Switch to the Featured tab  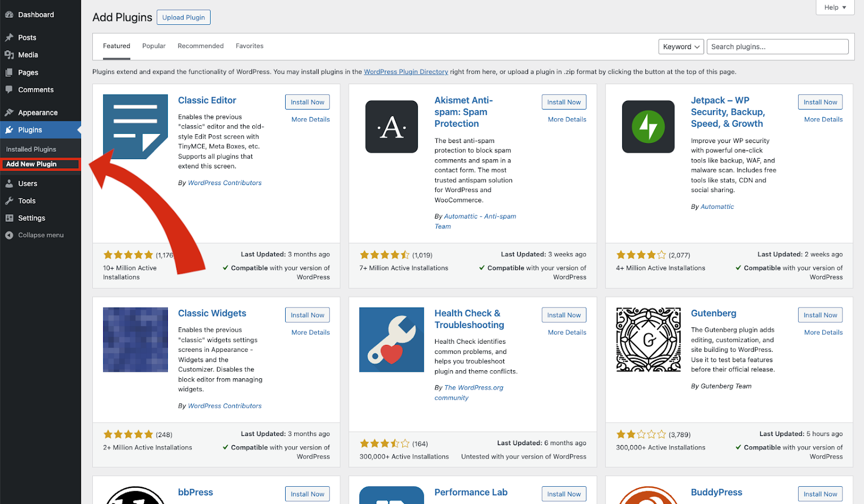click(117, 46)
